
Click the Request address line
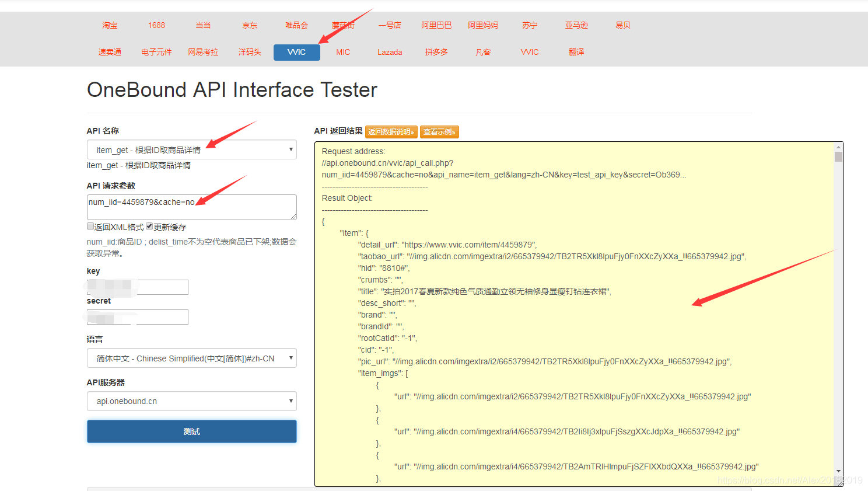tap(353, 151)
